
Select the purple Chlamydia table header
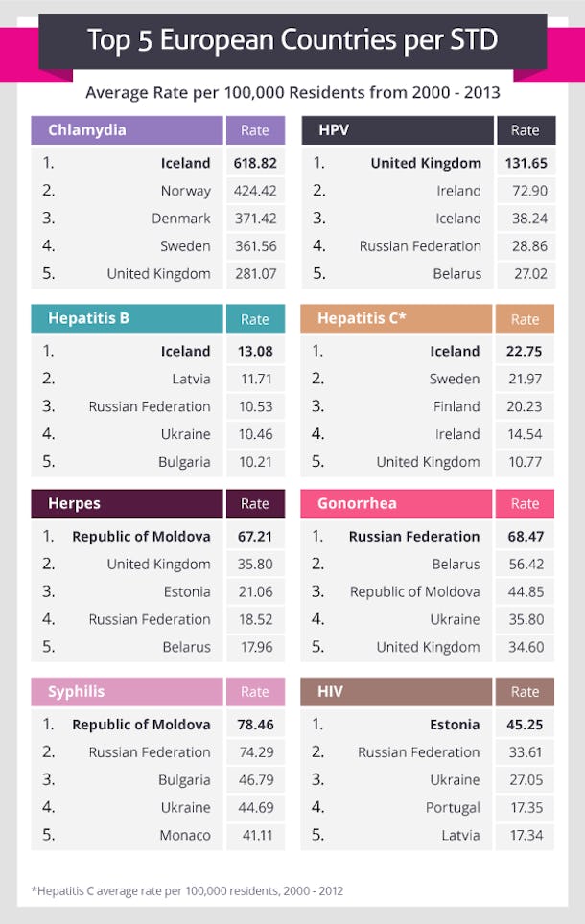click(x=127, y=130)
